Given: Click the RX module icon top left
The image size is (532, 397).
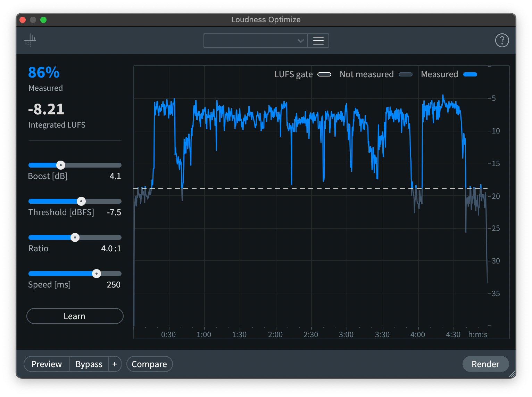Looking at the screenshot, I should click(x=30, y=40).
